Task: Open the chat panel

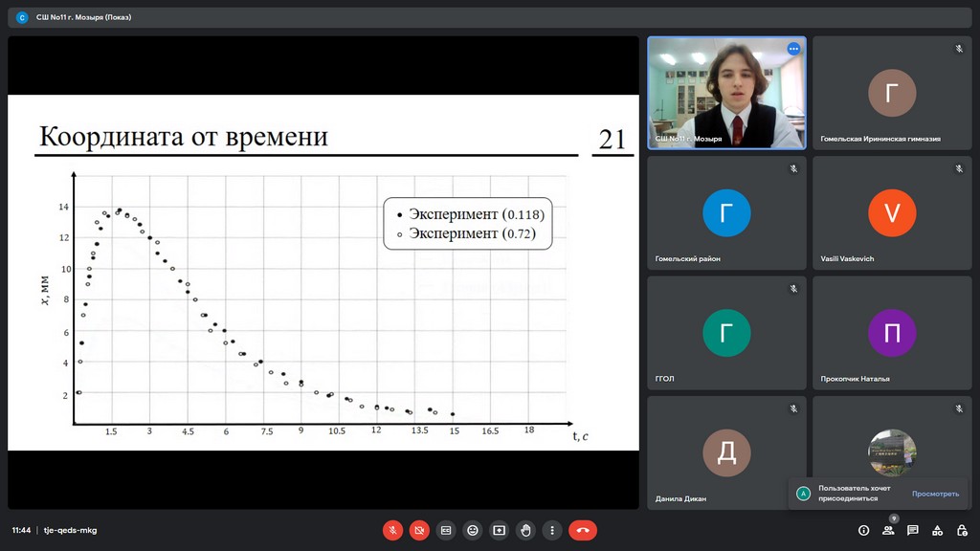Action: pos(913,530)
